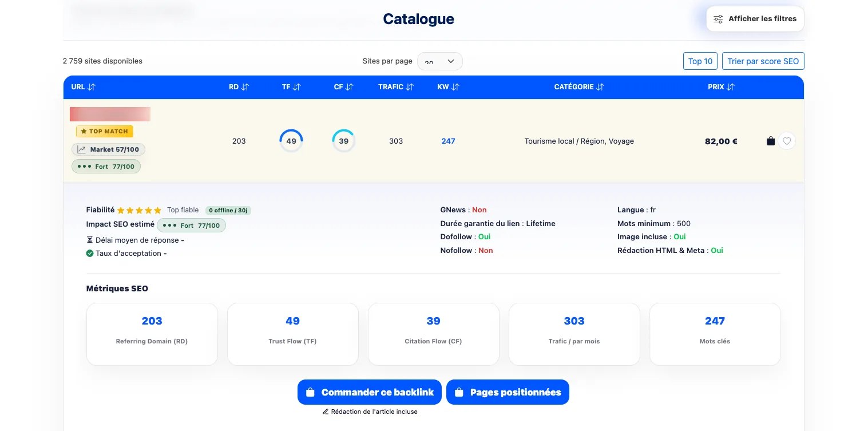Sort by TRAFIC column arrows

(x=410, y=87)
